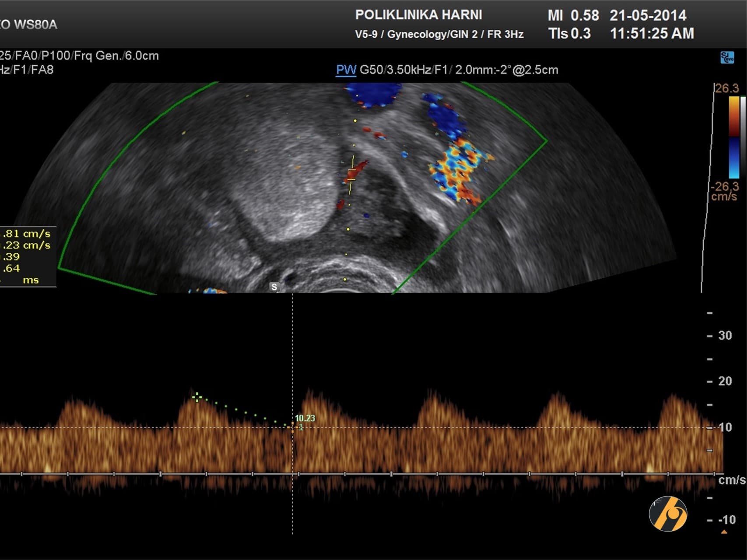Click the 10.23 velocity readout label
The image size is (747, 560).
(305, 418)
